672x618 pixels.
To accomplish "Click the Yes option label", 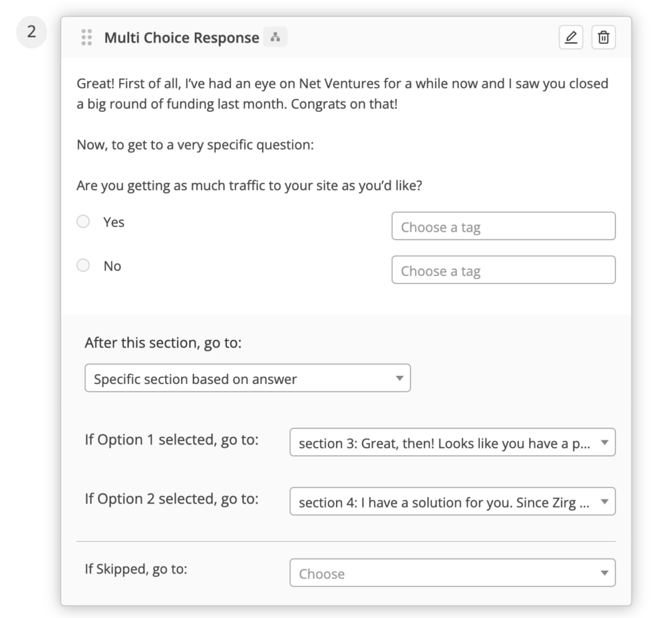I will [114, 222].
